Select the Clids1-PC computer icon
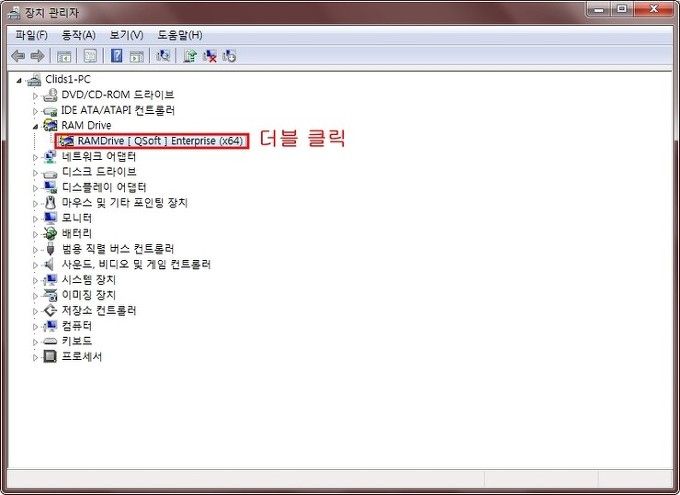Viewport: 680px width, 495px height. click(34, 79)
